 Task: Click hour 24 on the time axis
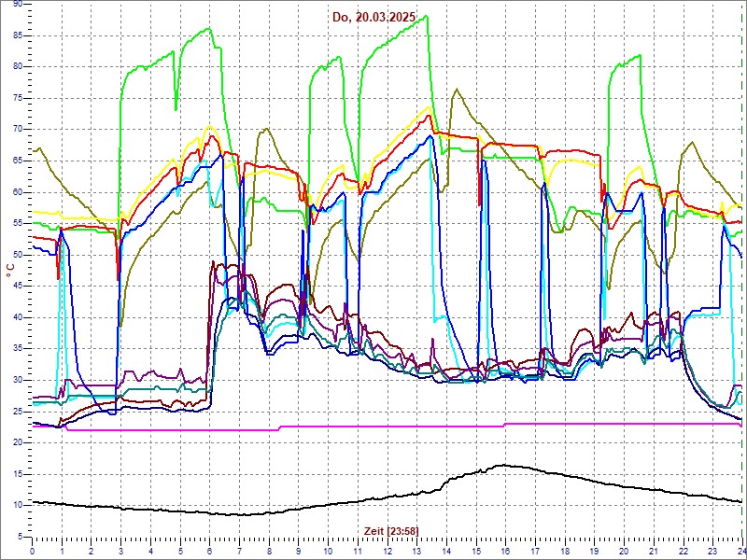(x=741, y=551)
